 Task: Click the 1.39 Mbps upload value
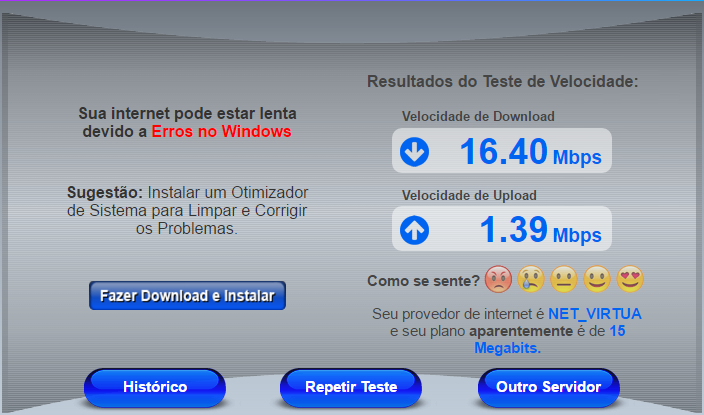[x=541, y=230]
